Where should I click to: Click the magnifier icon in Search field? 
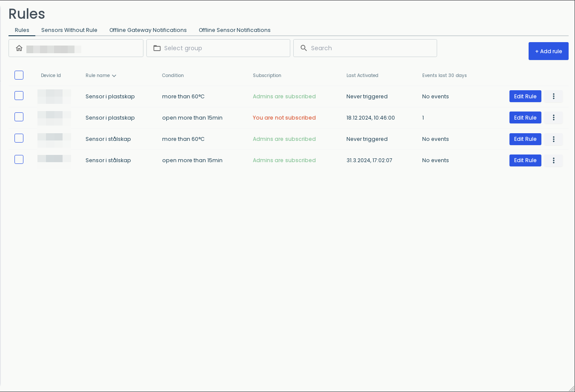(303, 48)
